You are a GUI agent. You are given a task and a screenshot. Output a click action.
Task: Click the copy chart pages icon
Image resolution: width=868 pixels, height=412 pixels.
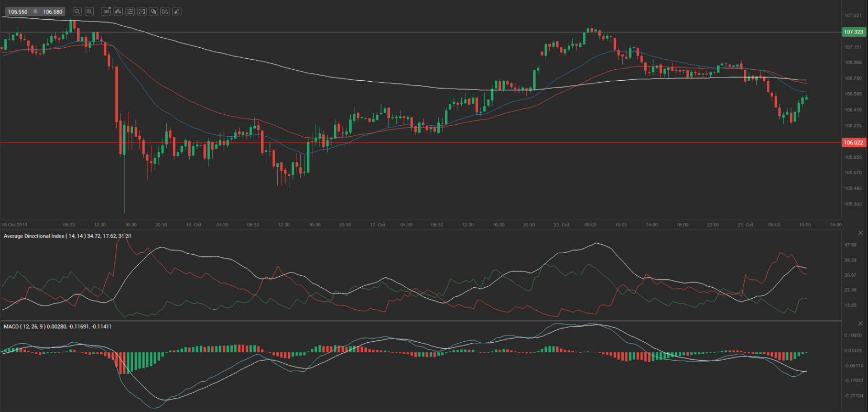coord(154,12)
